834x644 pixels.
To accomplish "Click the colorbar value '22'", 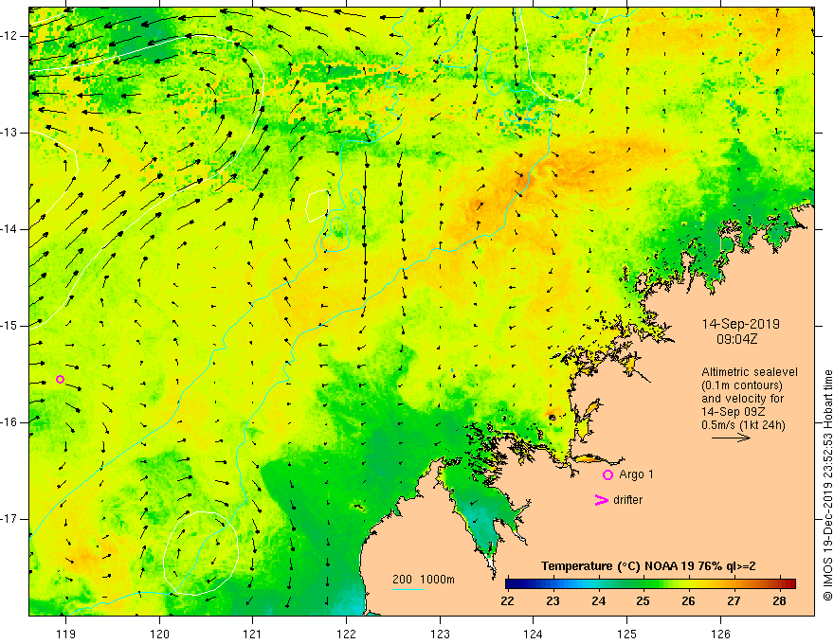I will click(x=507, y=601).
